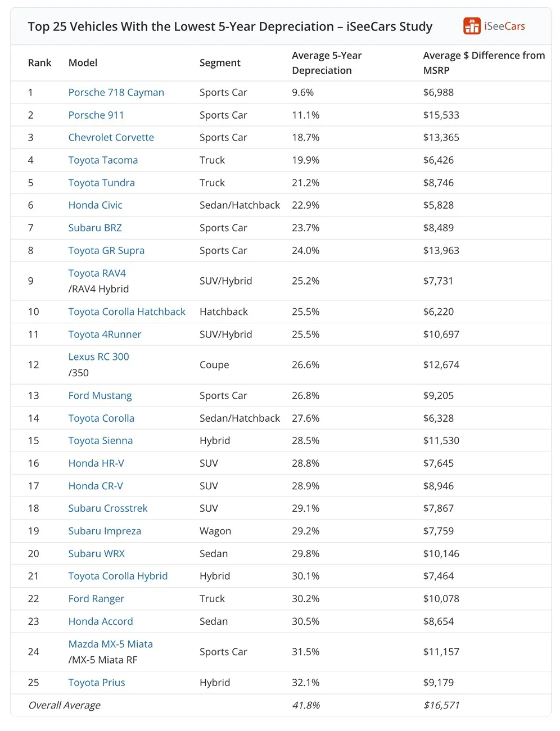Click the Average 5-Year Depreciation column header
The image size is (560, 731).
(x=327, y=63)
